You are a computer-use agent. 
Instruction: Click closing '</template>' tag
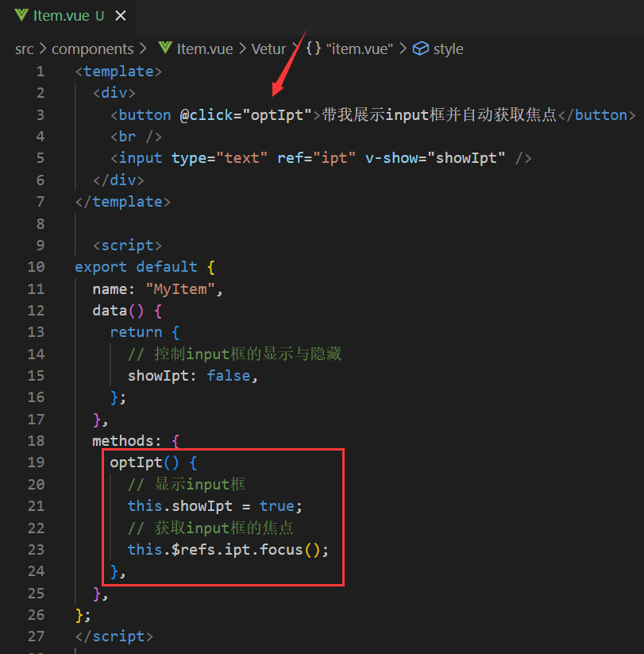pos(123,202)
